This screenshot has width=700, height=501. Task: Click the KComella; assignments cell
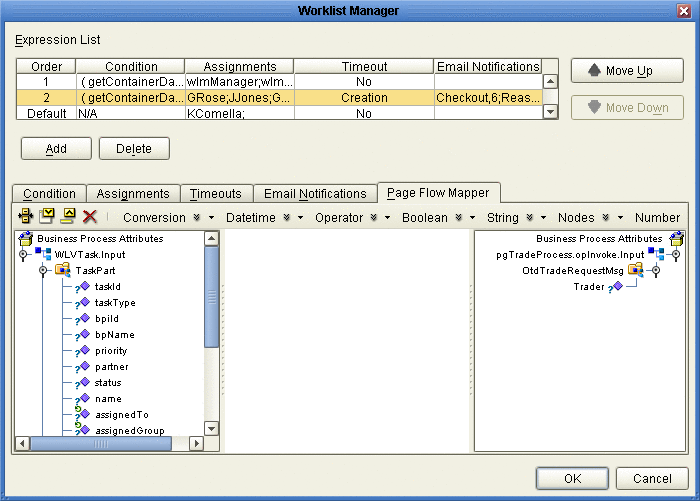pyautogui.click(x=240, y=113)
